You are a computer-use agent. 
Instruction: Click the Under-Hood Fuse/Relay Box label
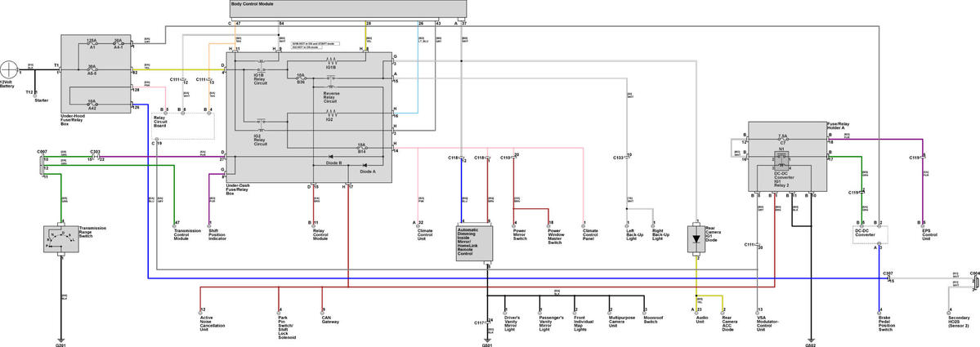point(74,122)
